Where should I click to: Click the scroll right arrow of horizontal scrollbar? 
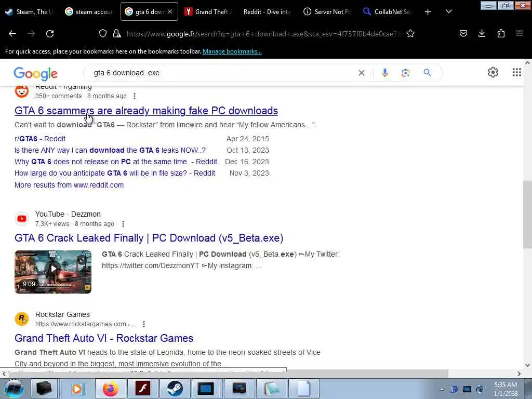coord(519,374)
